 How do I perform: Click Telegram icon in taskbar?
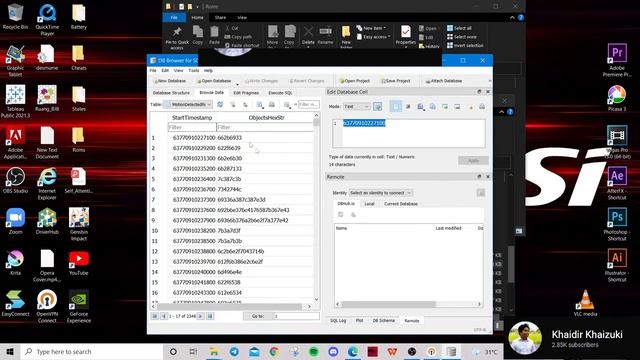[234, 351]
